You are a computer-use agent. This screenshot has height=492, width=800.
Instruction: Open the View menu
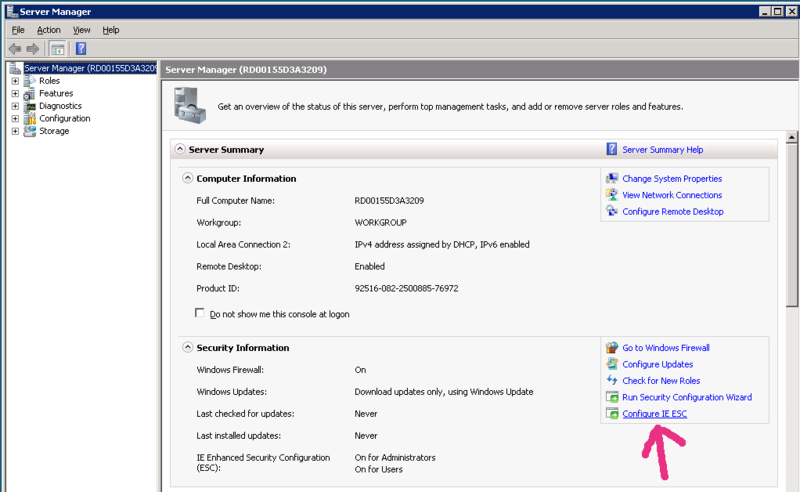(81, 30)
